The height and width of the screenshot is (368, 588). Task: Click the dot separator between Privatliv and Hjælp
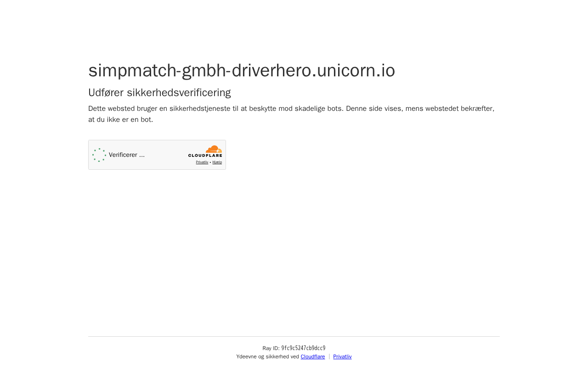point(210,162)
